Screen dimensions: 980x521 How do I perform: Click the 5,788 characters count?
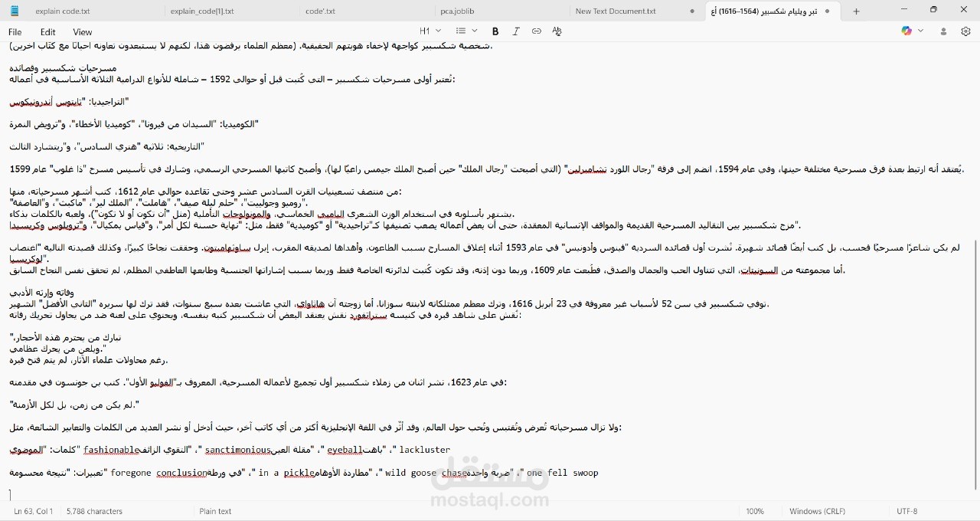pyautogui.click(x=94, y=511)
